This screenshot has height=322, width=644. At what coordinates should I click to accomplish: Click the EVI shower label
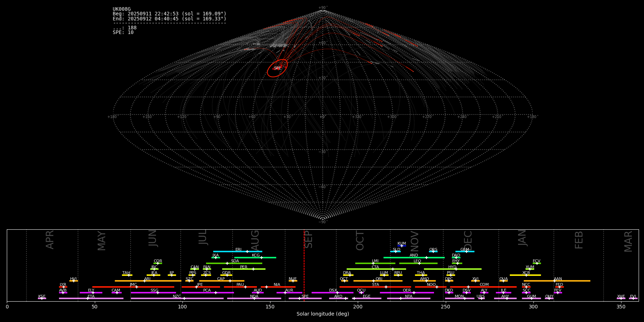(633, 296)
